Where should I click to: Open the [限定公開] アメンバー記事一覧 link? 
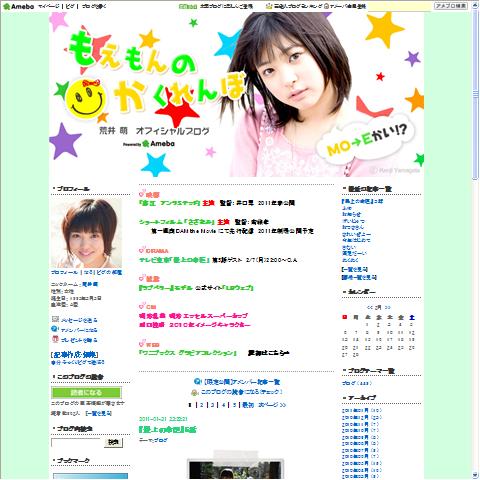tap(242, 382)
